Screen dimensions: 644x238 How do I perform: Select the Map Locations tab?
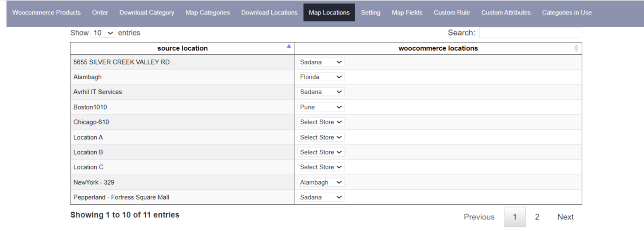point(329,12)
